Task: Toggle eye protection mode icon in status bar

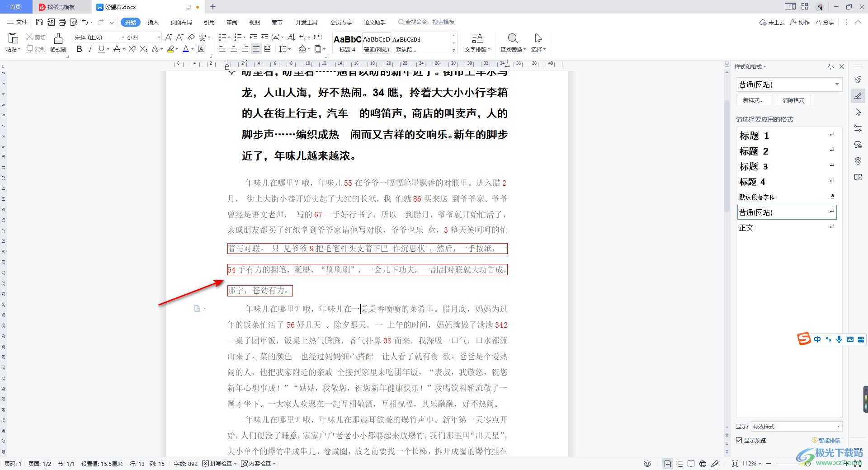Action: [x=647, y=464]
